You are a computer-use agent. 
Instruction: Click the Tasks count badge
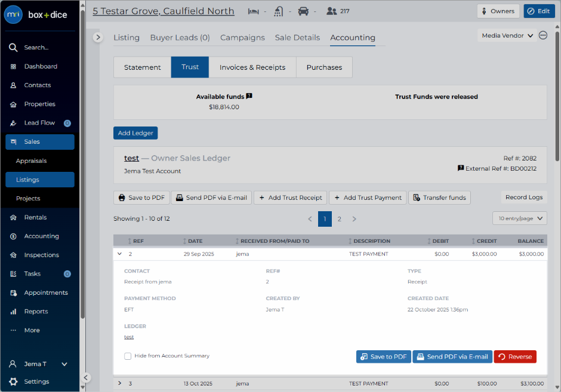67,274
